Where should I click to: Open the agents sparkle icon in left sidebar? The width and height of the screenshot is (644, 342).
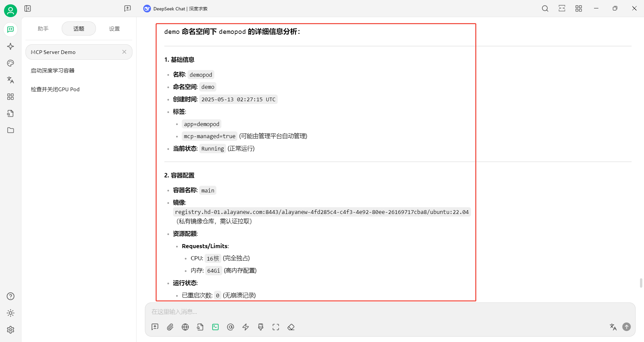10,46
